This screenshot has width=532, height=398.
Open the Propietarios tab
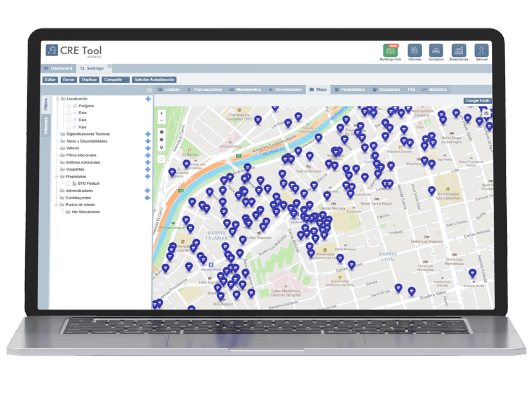[x=350, y=90]
